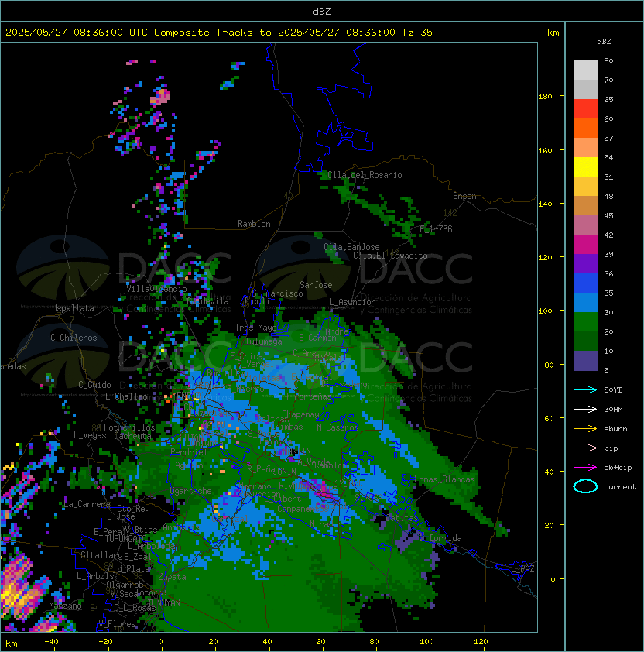Click the 'V_Flores' map label

[117, 624]
